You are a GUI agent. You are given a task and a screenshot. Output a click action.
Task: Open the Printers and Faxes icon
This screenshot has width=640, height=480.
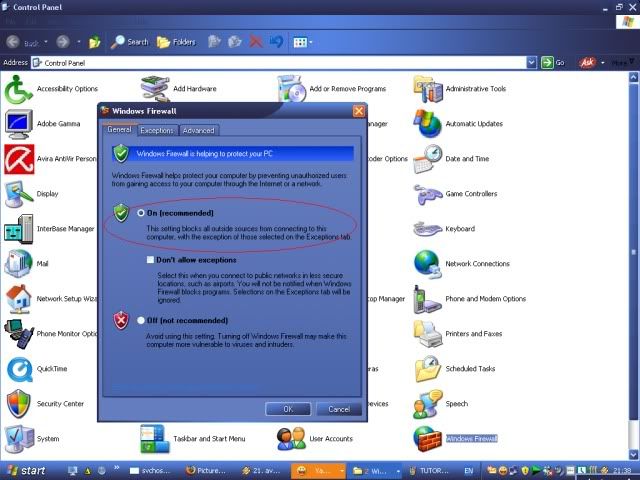pos(428,334)
